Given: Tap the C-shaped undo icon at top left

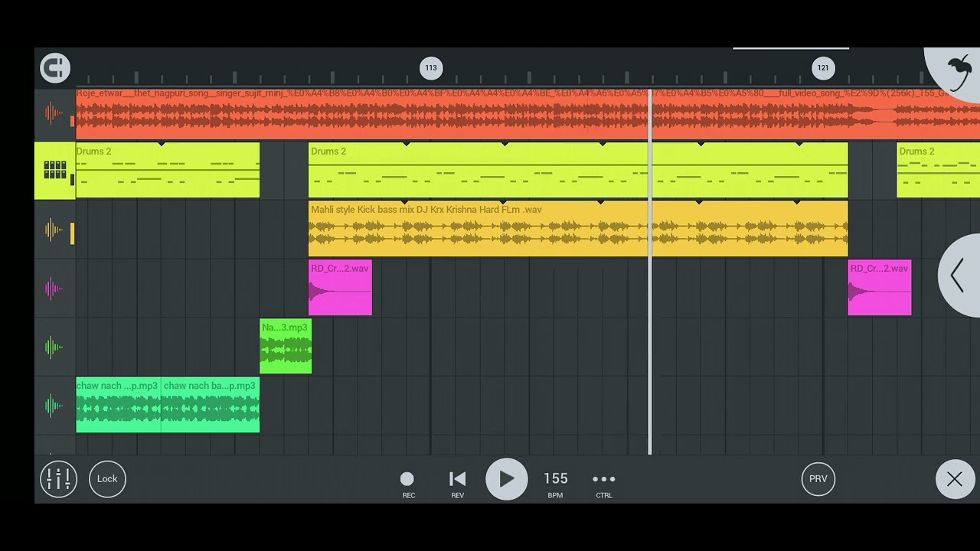Looking at the screenshot, I should coord(55,68).
